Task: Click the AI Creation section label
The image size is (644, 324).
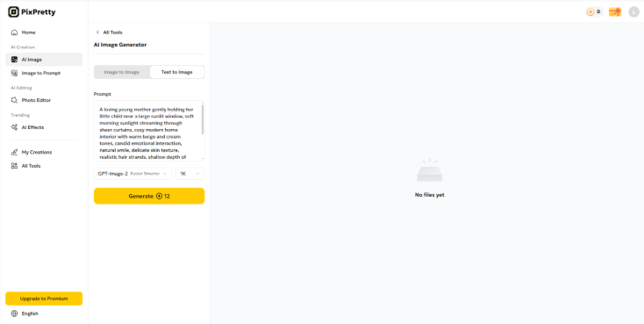Action: coord(23,47)
